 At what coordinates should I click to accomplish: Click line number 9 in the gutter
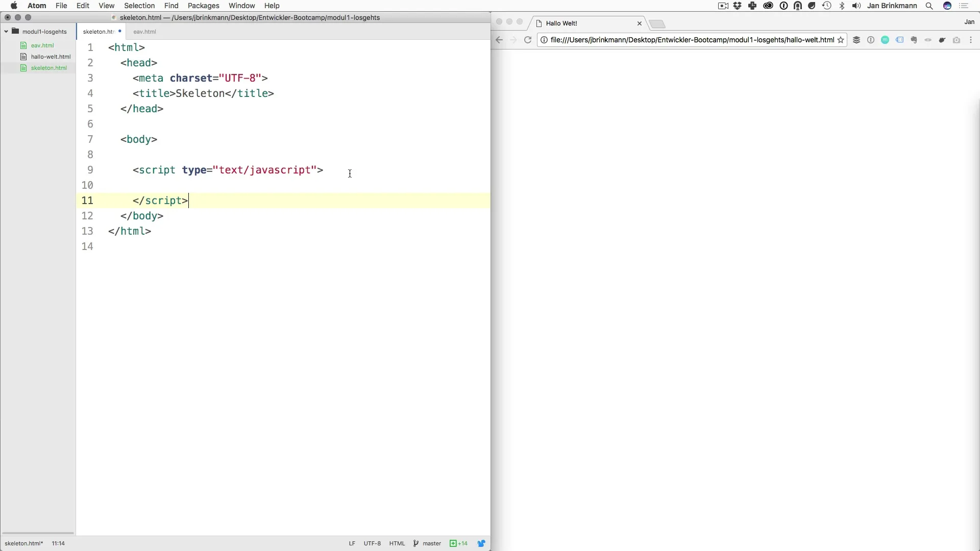90,170
